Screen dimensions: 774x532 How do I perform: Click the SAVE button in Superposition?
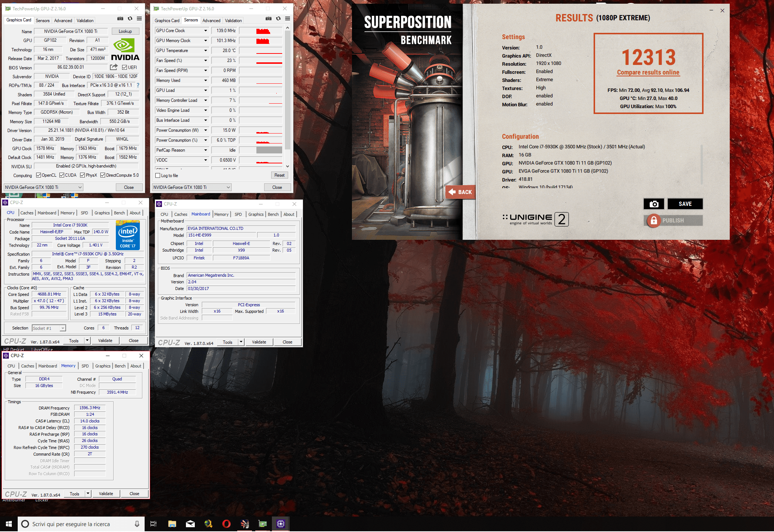click(685, 204)
